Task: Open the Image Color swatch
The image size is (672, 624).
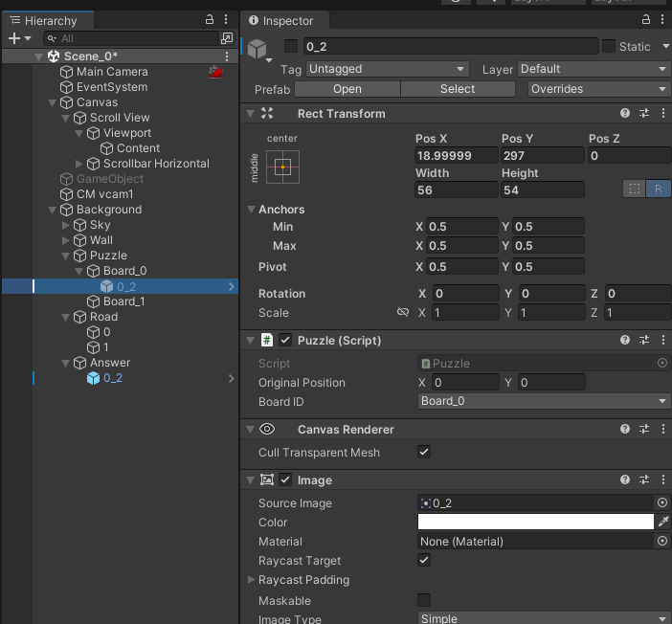Action: [536, 522]
